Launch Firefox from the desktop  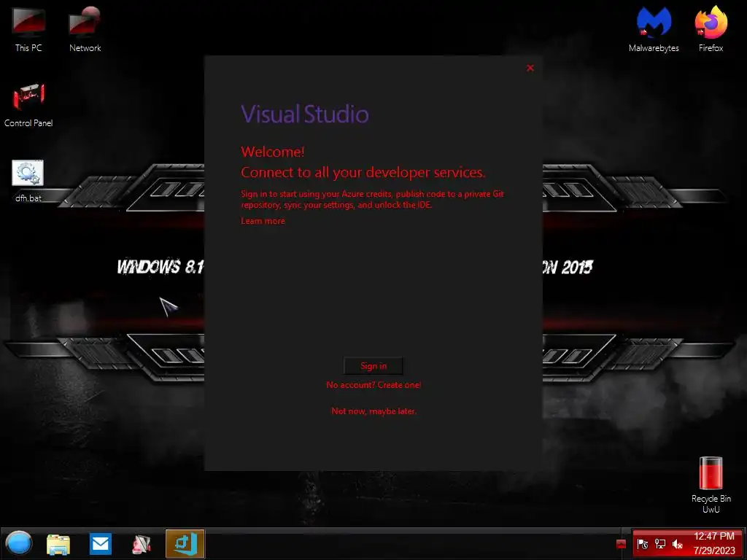coord(711,28)
